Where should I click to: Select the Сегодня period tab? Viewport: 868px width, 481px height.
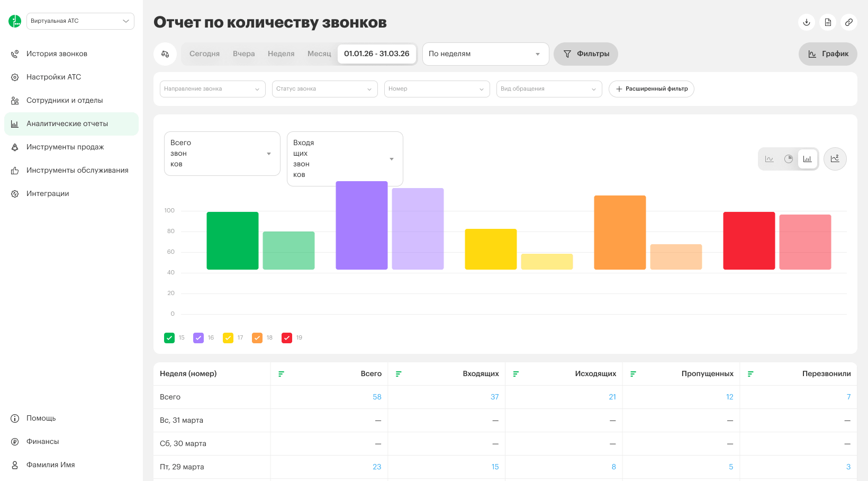204,54
